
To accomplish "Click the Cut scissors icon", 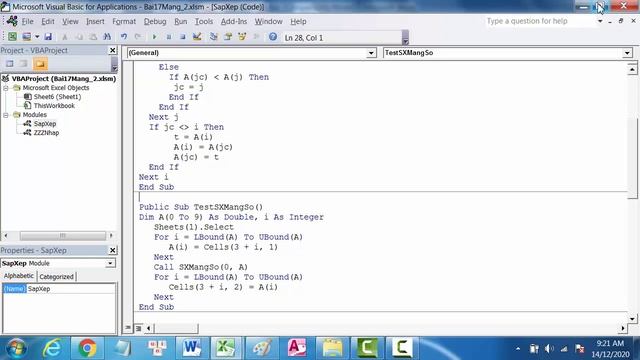I will (x=64, y=37).
